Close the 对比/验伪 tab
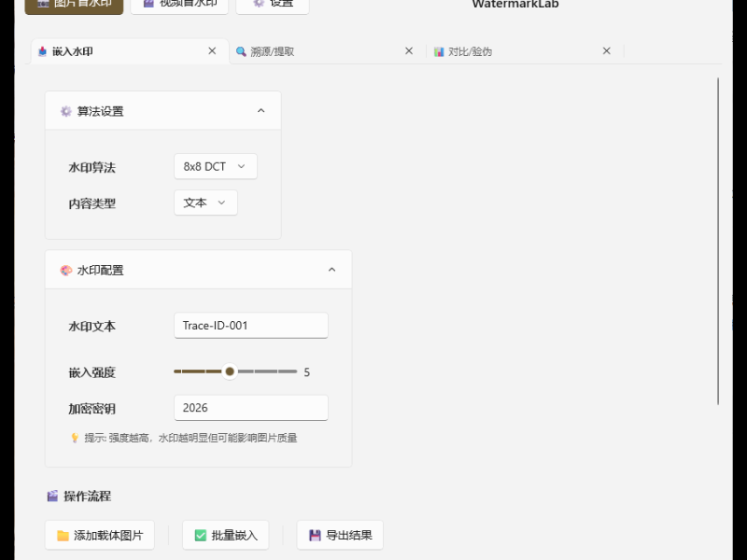747x560 pixels. coord(606,51)
